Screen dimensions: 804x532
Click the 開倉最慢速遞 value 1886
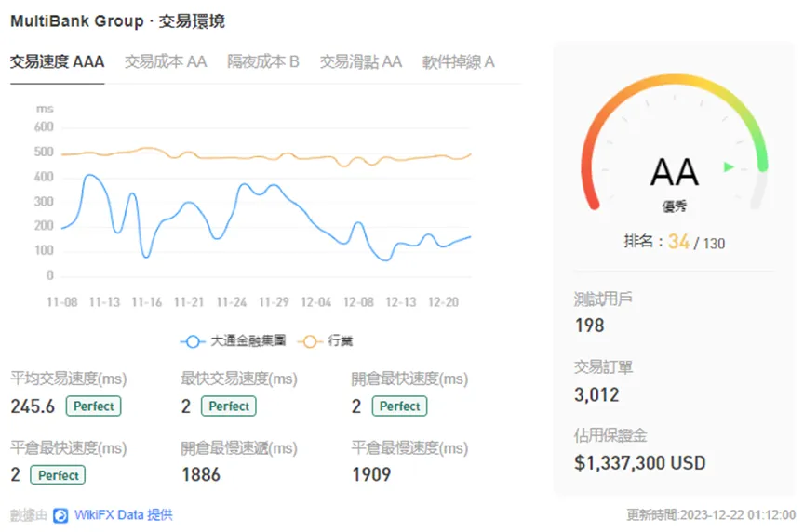pos(201,474)
